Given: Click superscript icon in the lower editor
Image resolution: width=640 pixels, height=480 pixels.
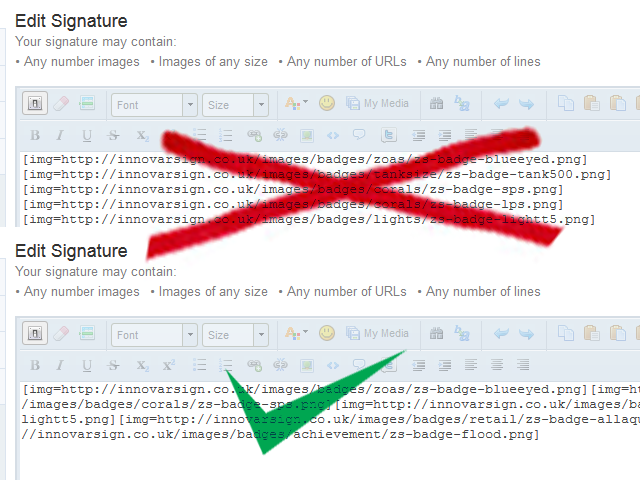Looking at the screenshot, I should click(x=168, y=365).
